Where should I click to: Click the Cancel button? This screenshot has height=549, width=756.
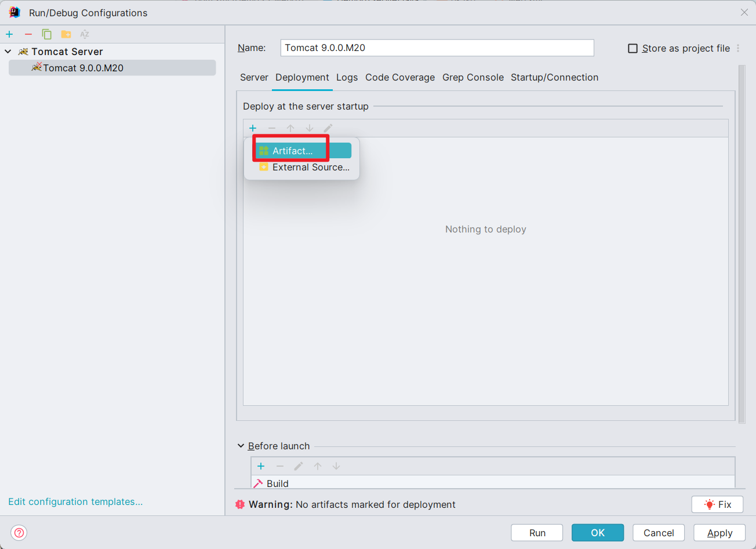coord(659,533)
